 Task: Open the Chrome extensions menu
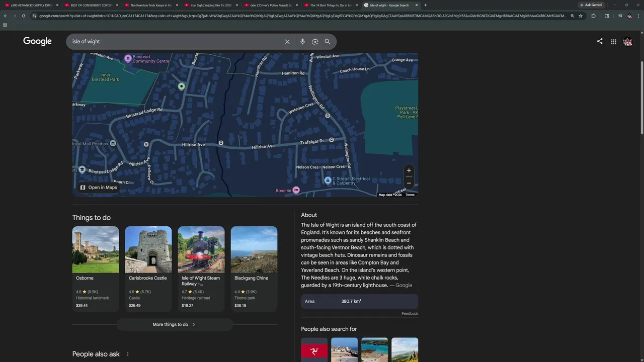click(593, 16)
